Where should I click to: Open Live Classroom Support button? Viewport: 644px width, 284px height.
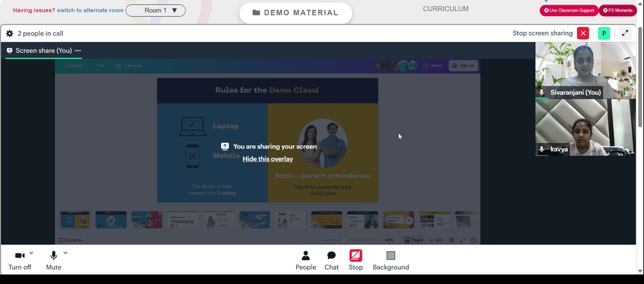click(569, 10)
